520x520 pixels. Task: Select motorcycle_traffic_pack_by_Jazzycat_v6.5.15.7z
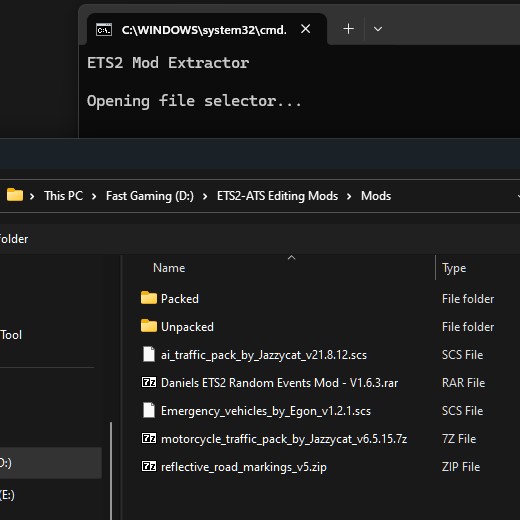284,439
